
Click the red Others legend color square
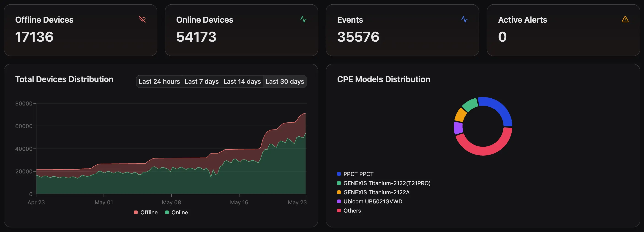tap(339, 210)
